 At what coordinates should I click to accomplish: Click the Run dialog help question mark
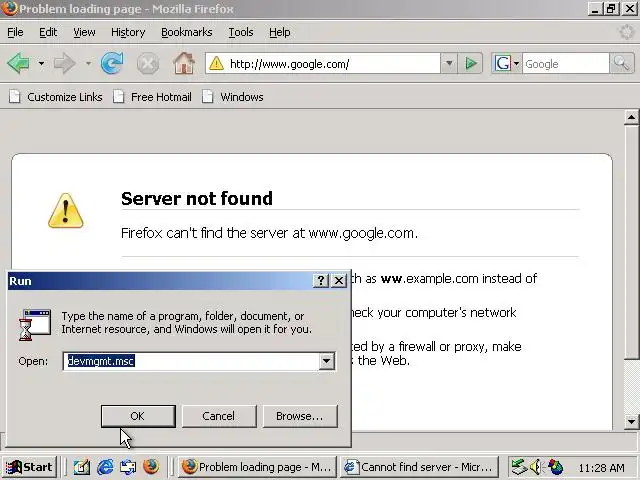321,280
